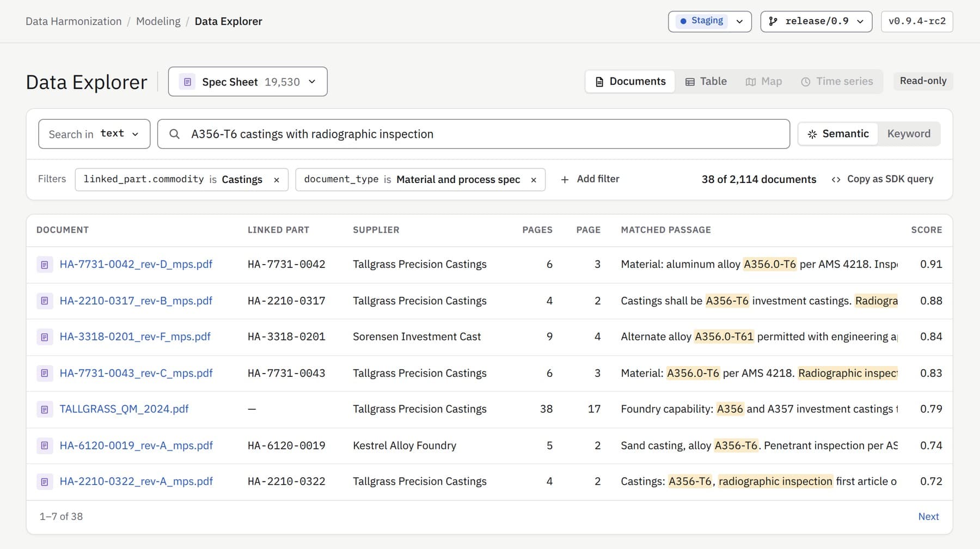Click the document icon for HA-3318-0201_rev-F_mps.pdf
The width and height of the screenshot is (980, 549).
pyautogui.click(x=45, y=337)
